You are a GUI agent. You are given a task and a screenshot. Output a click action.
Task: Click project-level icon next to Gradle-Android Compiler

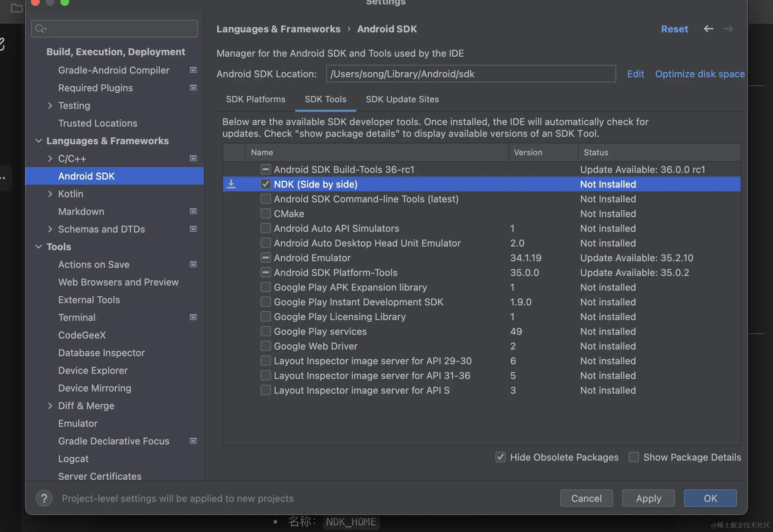(193, 70)
